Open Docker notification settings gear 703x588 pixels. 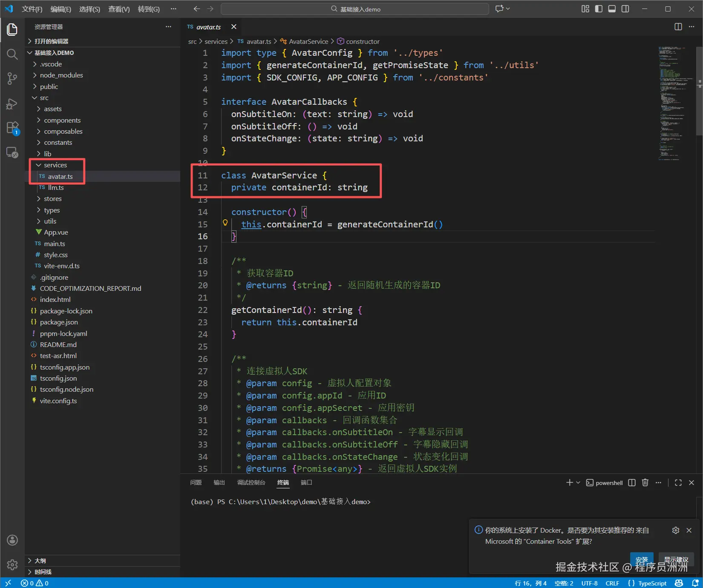pyautogui.click(x=676, y=530)
